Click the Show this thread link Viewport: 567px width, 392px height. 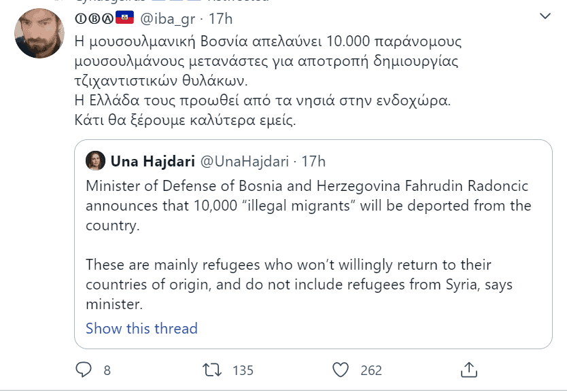click(x=141, y=329)
